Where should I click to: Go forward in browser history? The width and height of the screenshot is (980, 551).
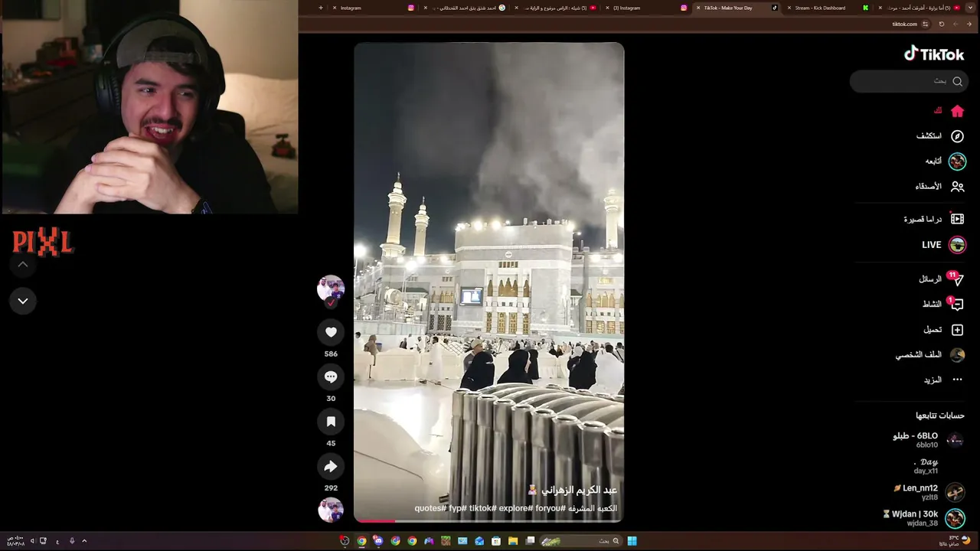(955, 24)
